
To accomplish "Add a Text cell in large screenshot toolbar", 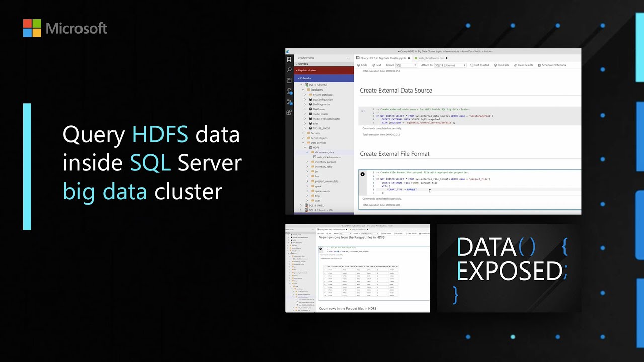I will point(377,65).
